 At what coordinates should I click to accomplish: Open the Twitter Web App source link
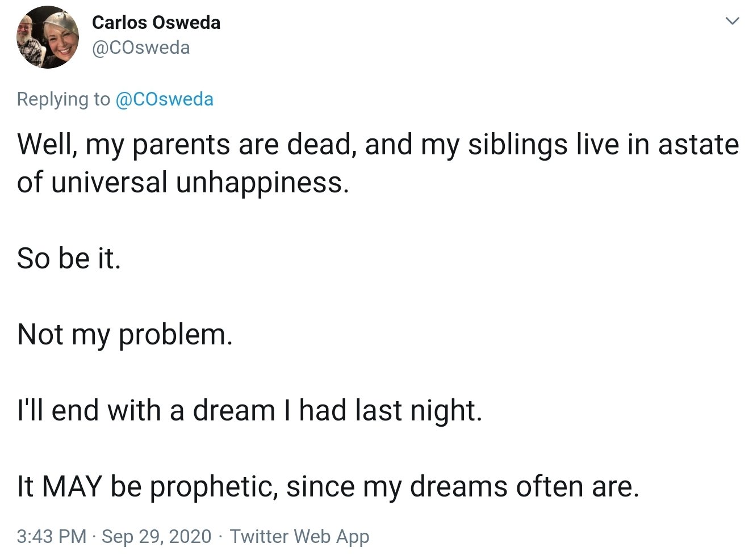(299, 536)
